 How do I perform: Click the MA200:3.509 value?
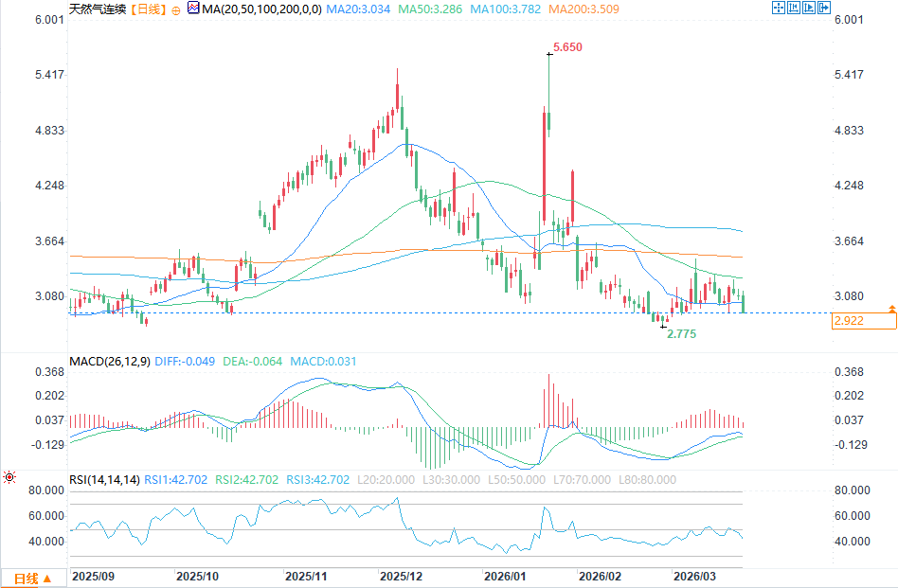584,9
